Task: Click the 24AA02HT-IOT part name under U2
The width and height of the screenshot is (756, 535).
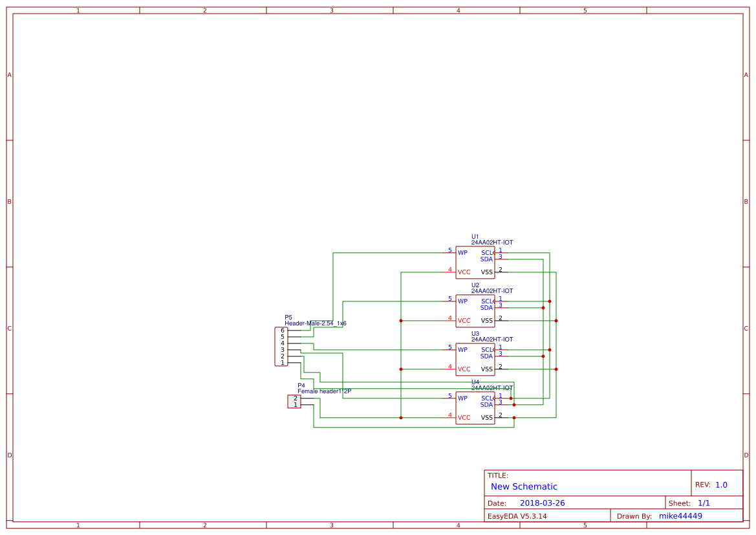Action: tap(491, 291)
